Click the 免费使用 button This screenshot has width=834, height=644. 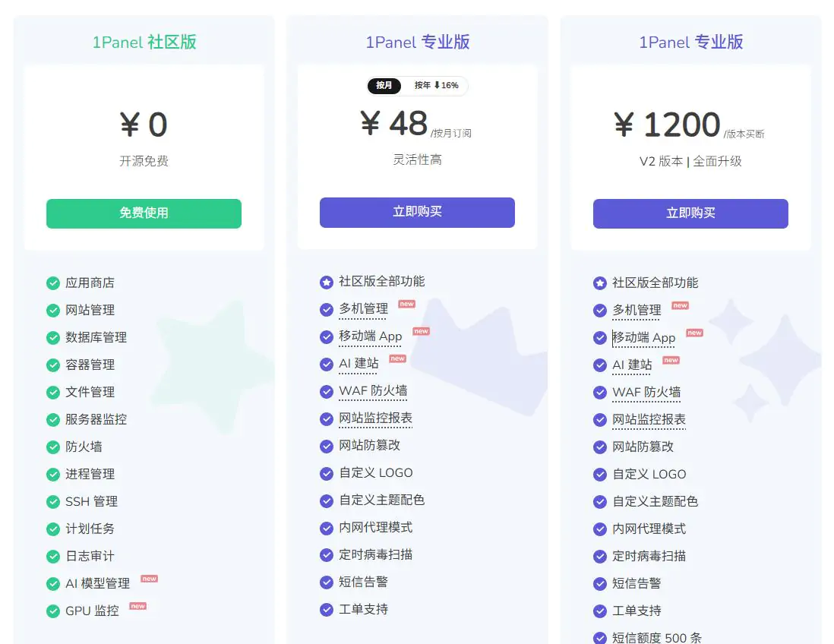coord(144,213)
